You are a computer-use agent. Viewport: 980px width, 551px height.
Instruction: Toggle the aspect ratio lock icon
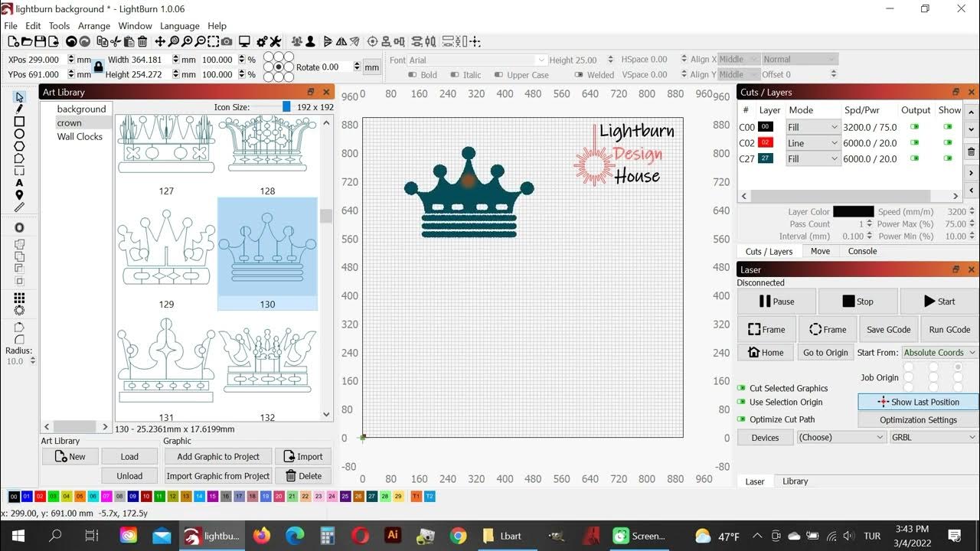(98, 67)
